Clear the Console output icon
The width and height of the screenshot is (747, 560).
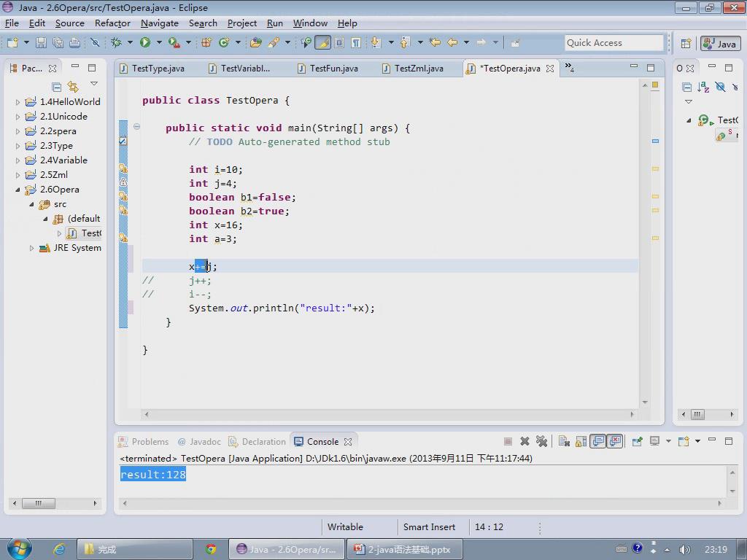[x=564, y=441]
